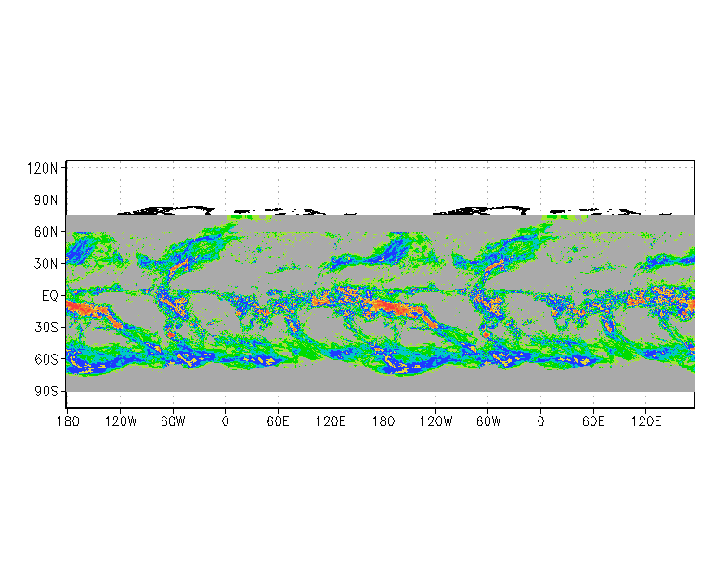Select the 60S latitude axis label
The width and height of the screenshot is (728, 568).
click(x=45, y=359)
